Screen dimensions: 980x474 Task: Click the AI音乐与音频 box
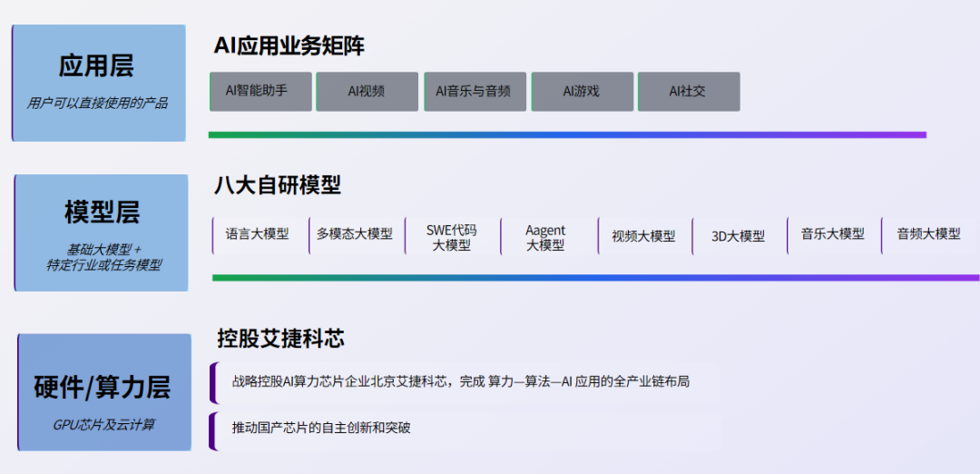pos(475,92)
